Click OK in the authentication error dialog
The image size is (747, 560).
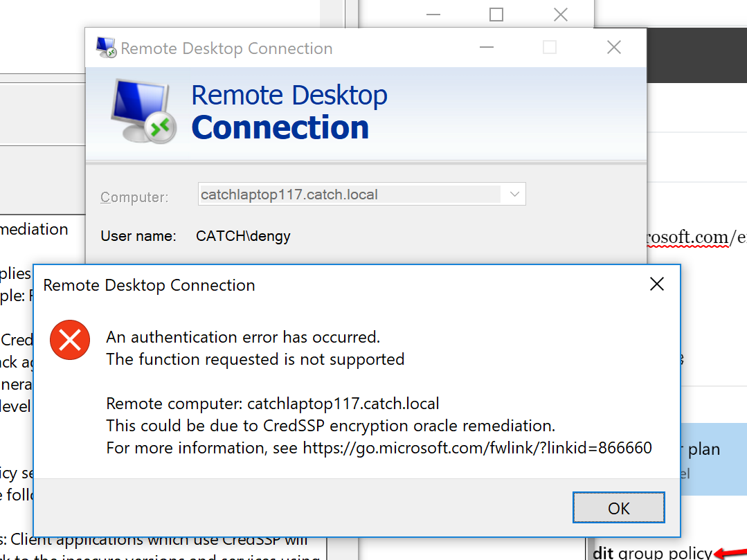point(618,507)
